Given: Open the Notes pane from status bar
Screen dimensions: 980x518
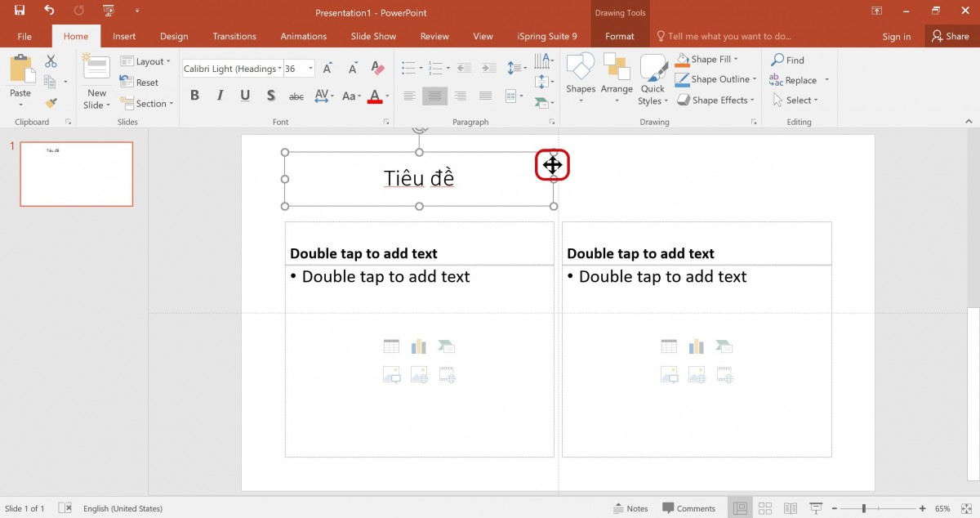Looking at the screenshot, I should pos(630,508).
